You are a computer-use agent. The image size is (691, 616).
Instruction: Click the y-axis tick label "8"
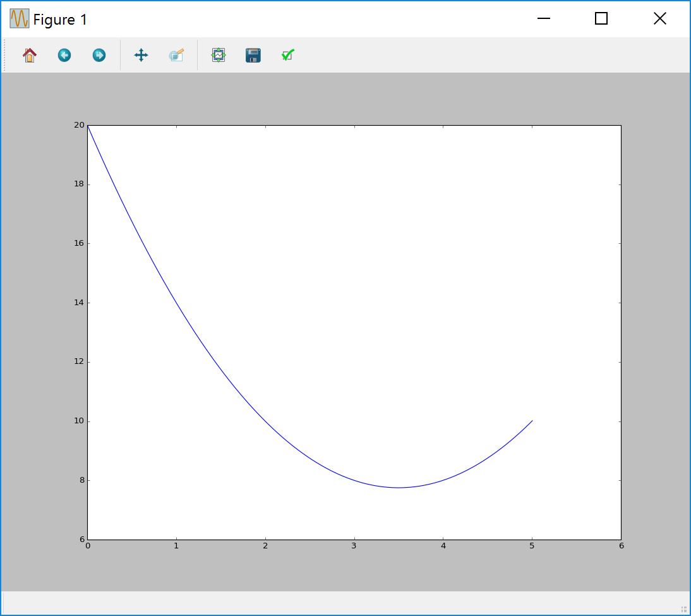(x=82, y=481)
